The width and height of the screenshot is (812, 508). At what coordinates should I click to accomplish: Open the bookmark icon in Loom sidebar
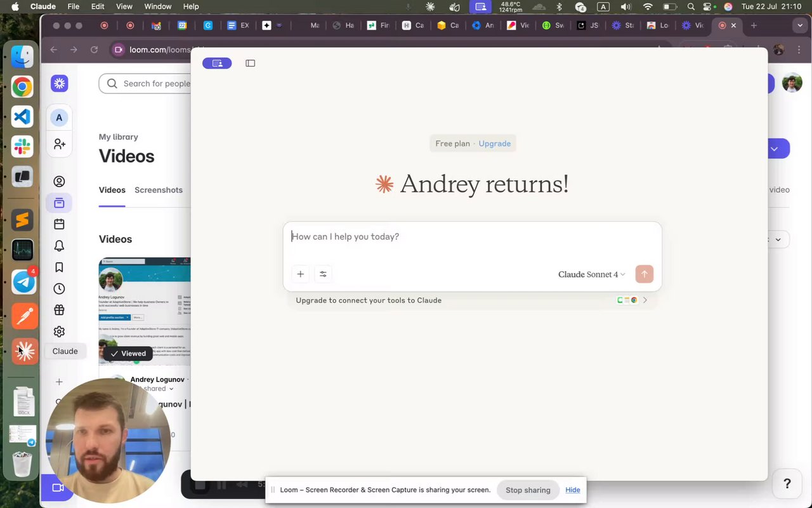(59, 267)
